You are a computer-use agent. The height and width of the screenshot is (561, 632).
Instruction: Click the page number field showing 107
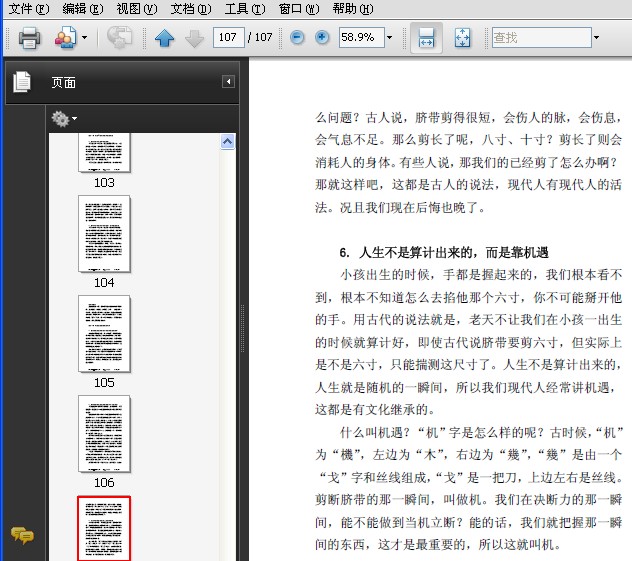(229, 37)
